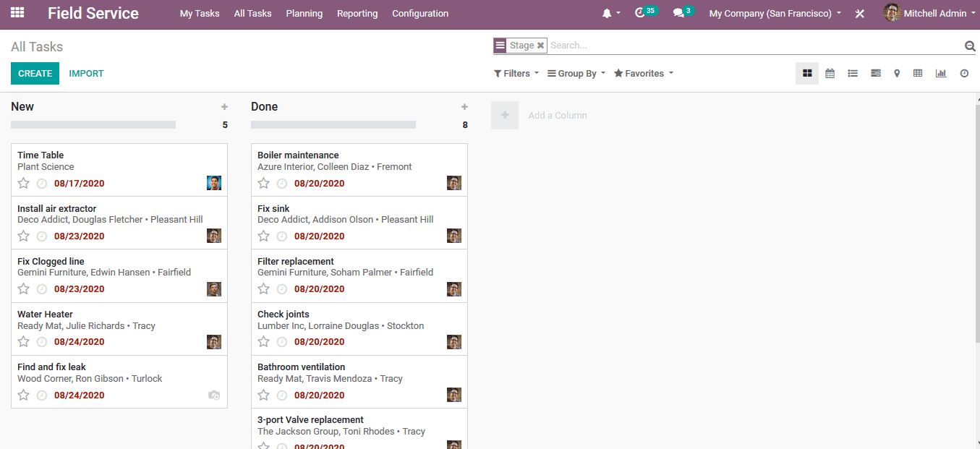Viewport: 980px width, 449px height.
Task: Click Field Service app title
Action: click(x=93, y=13)
